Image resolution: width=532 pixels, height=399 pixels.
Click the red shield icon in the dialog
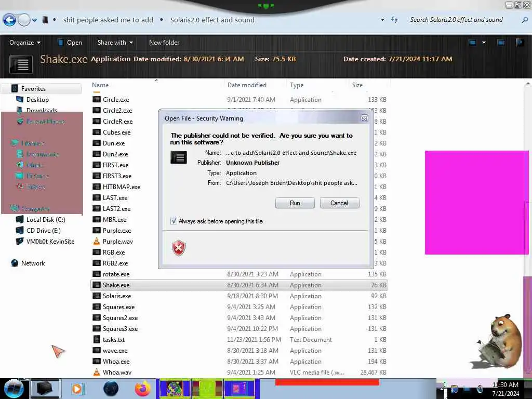click(179, 248)
